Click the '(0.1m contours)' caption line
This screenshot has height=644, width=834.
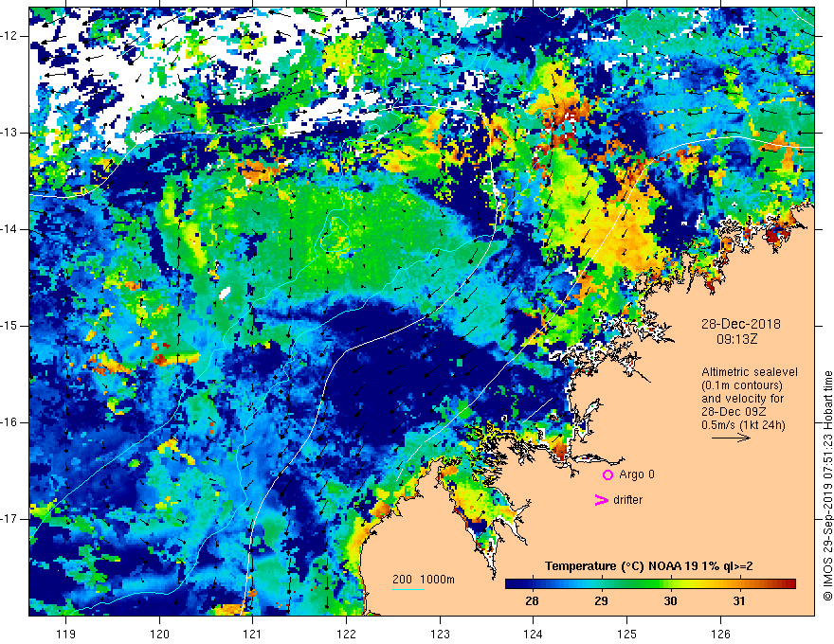coord(742,385)
